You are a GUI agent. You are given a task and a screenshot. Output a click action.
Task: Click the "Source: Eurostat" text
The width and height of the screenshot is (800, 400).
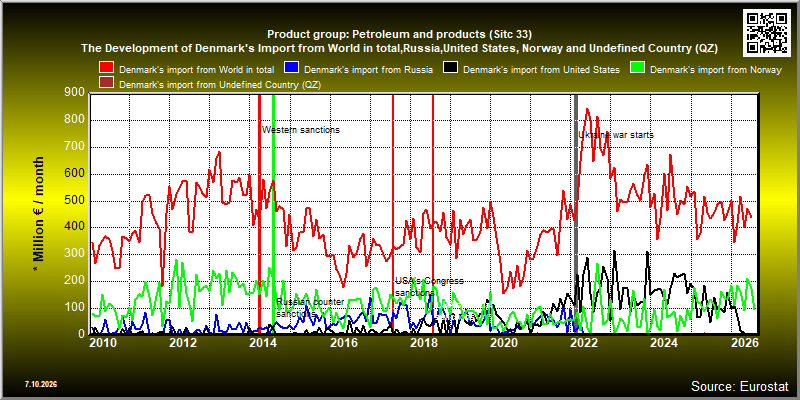pos(740,385)
